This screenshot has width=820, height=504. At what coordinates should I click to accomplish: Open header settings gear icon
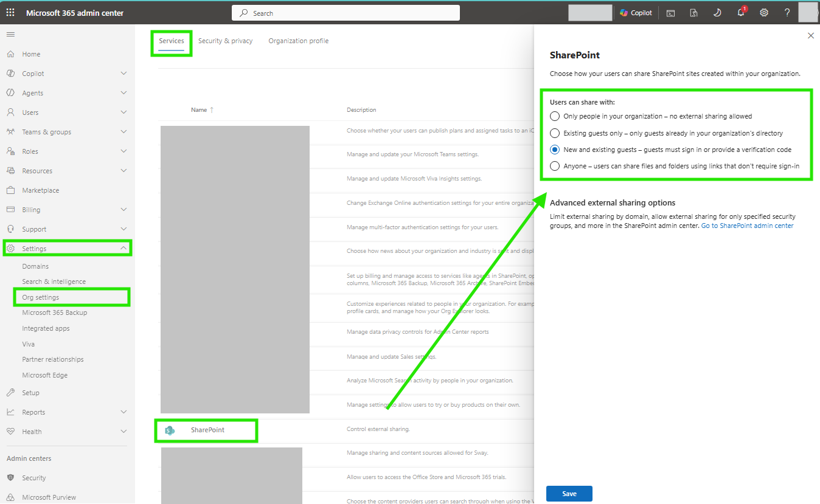764,13
